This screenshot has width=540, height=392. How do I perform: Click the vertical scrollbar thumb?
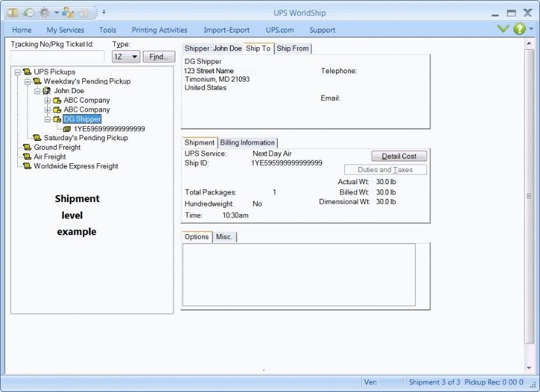pyautogui.click(x=529, y=196)
